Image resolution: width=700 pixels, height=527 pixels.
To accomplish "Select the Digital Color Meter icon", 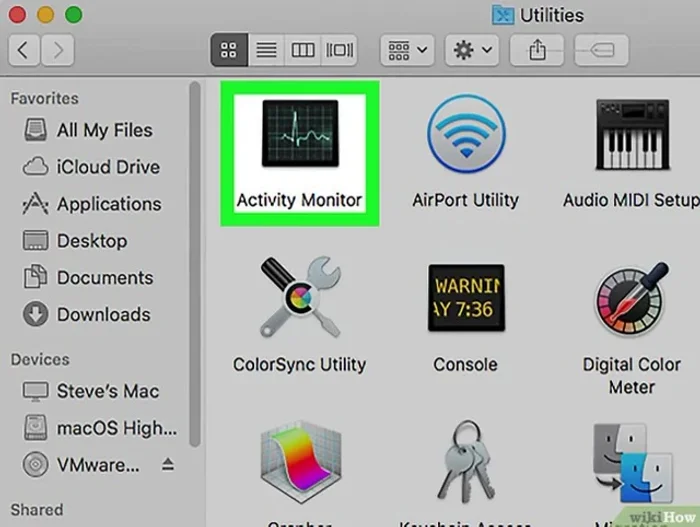I will coord(632,298).
